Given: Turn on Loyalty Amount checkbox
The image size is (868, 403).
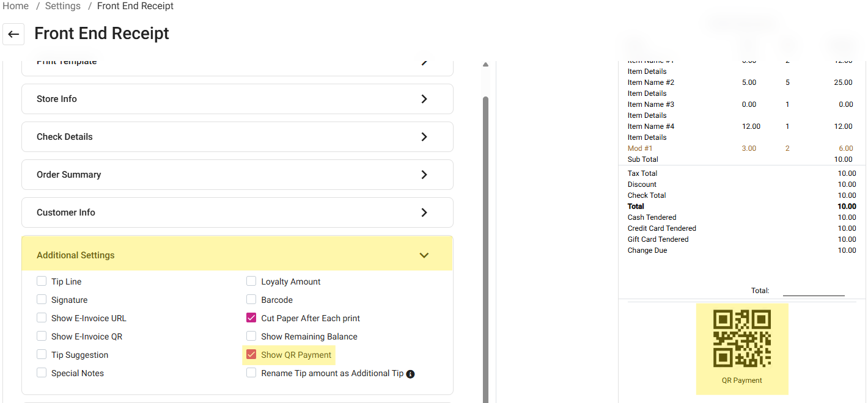Looking at the screenshot, I should pyautogui.click(x=251, y=281).
